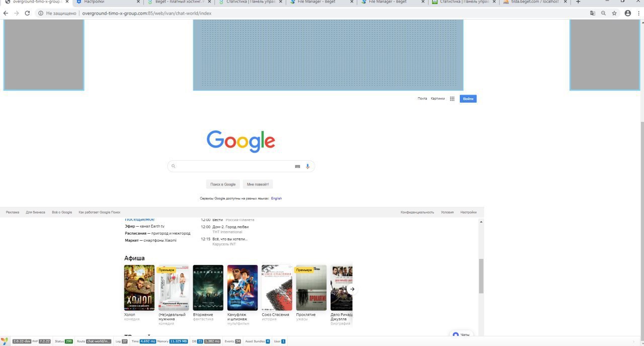Image resolution: width=644 pixels, height=346 pixels.
Task: Open 'Как работает Google Поиск' link
Action: (100, 213)
